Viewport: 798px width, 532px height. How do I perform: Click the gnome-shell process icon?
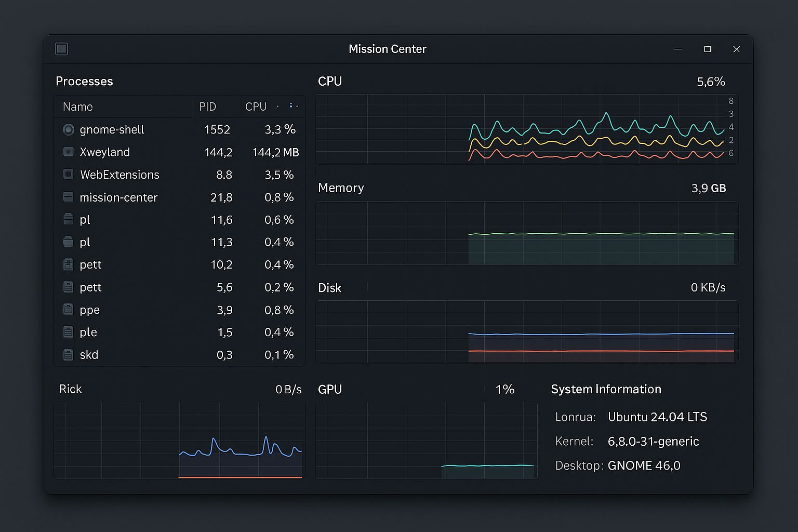[x=68, y=130]
